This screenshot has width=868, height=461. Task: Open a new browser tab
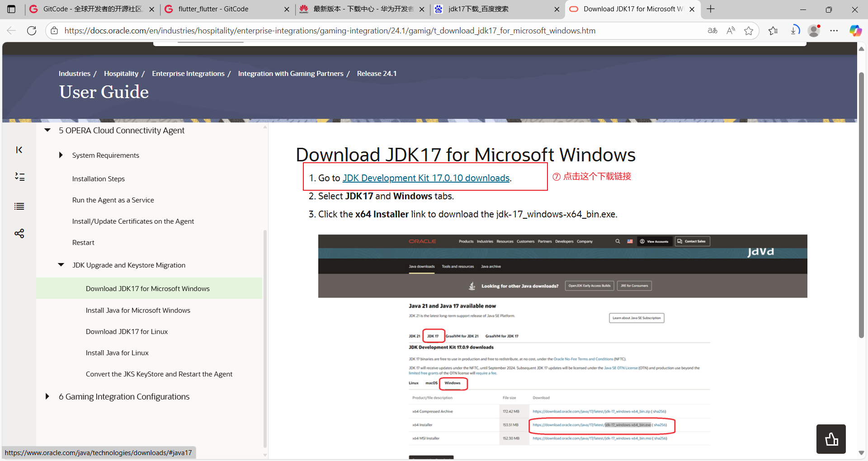tap(711, 9)
